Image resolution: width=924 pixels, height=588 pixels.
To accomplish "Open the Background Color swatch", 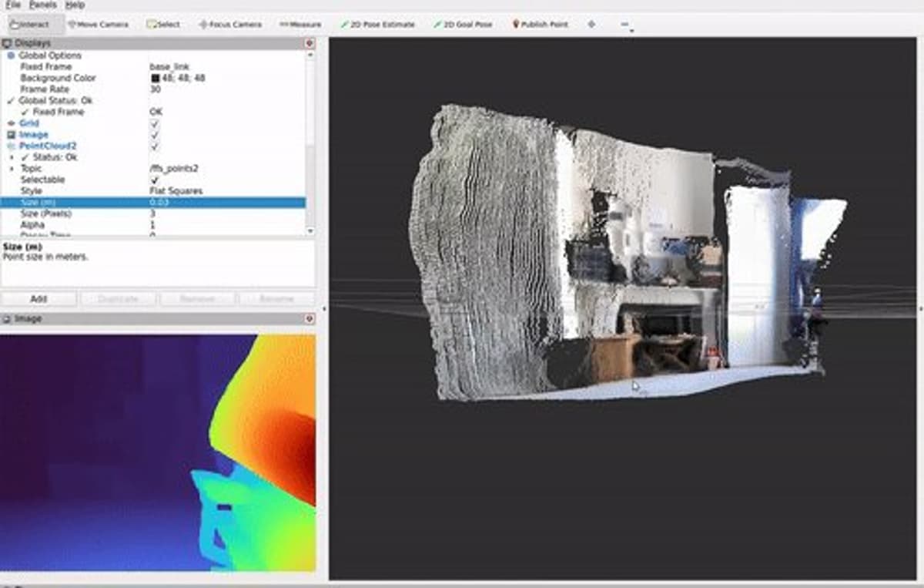I will tap(154, 78).
